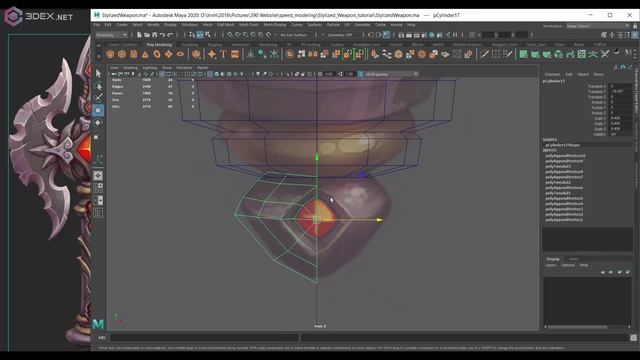
Task: Toggle Snap to Grids magnet icon
Action: pyautogui.click(x=230, y=35)
